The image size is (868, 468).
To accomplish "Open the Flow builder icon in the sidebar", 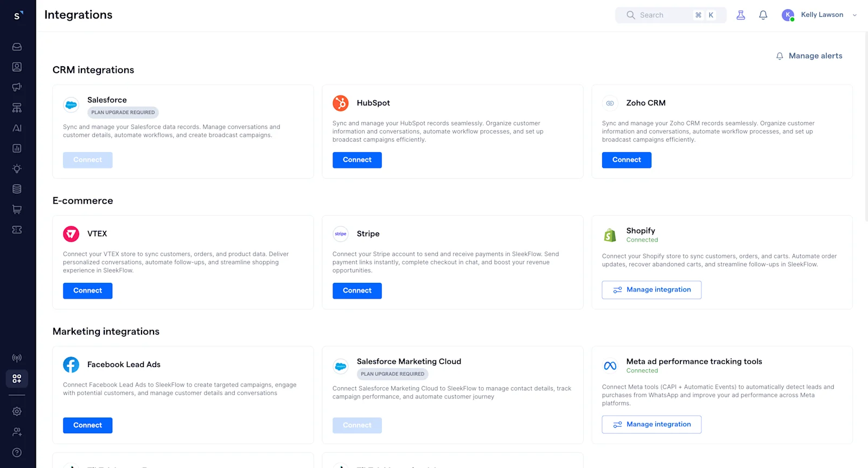I will 17,107.
